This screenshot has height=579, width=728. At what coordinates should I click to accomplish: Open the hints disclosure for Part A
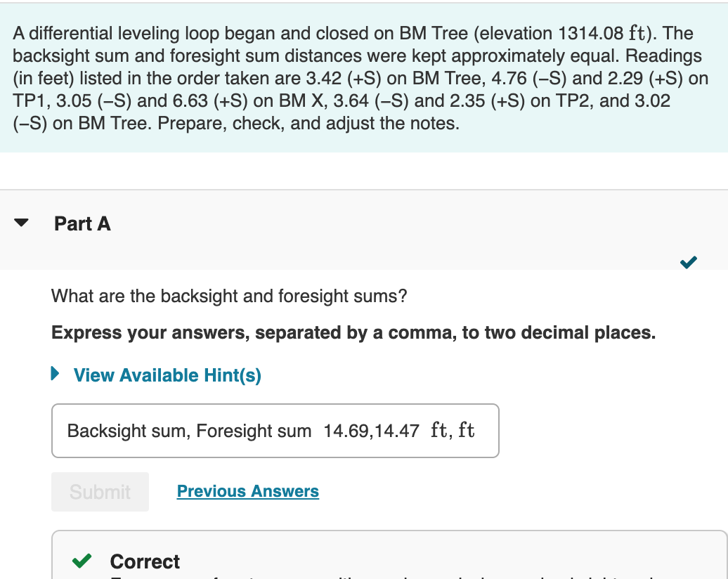tap(166, 375)
